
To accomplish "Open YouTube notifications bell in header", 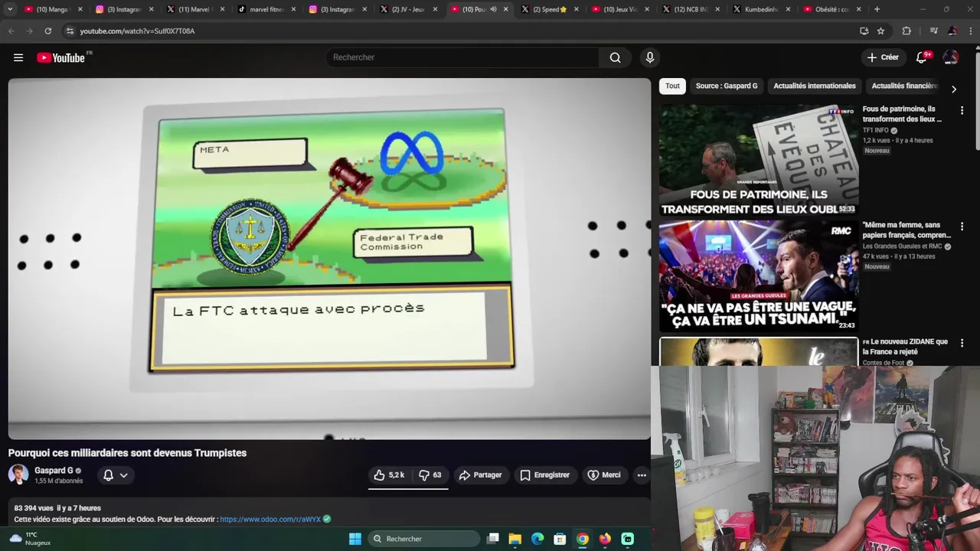I will [922, 57].
